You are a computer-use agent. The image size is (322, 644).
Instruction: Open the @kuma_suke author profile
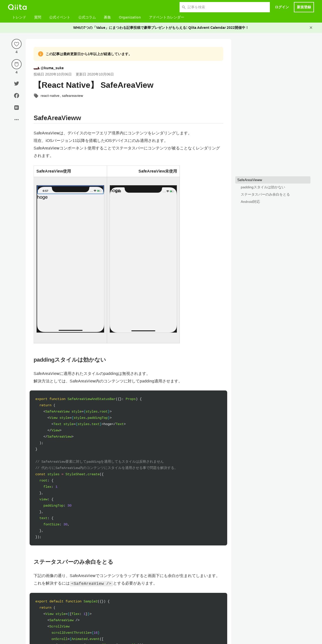click(x=52, y=68)
